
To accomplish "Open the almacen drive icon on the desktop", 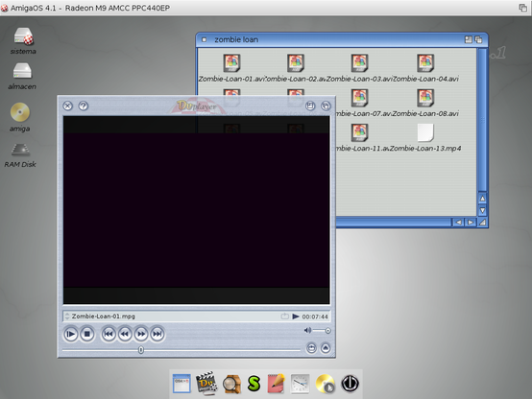I will 22,71.
